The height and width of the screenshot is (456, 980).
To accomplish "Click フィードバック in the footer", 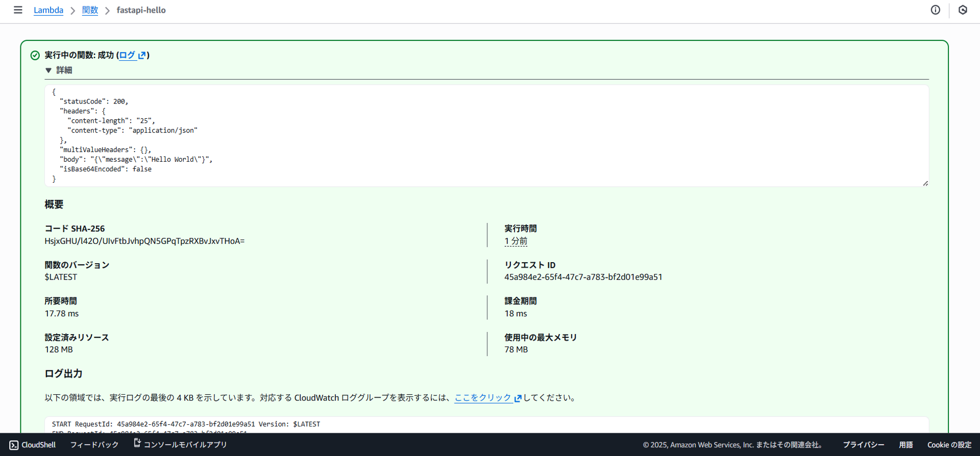I will tap(94, 445).
